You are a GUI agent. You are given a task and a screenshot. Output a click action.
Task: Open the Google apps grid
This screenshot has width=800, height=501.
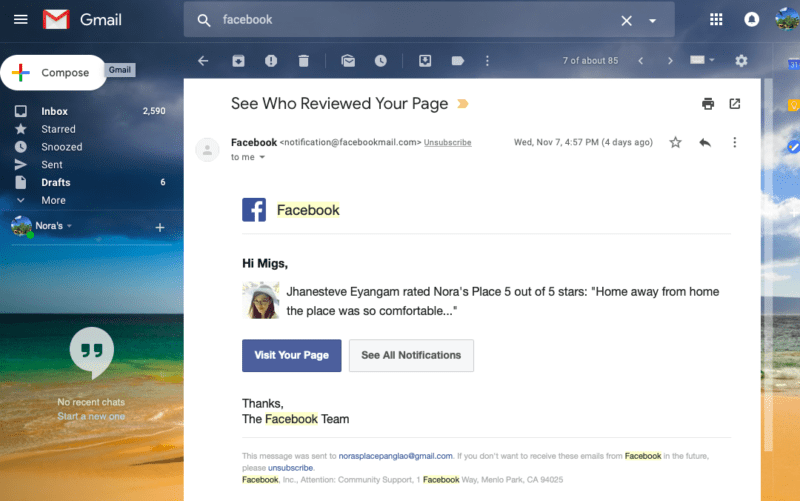tap(716, 19)
